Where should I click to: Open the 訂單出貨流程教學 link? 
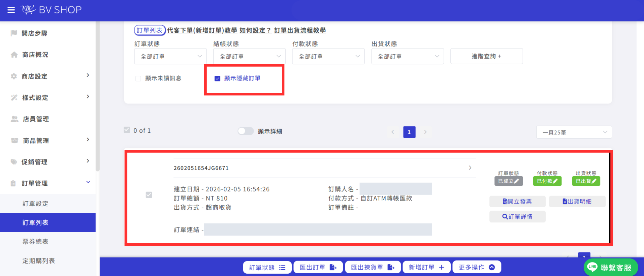[300, 30]
